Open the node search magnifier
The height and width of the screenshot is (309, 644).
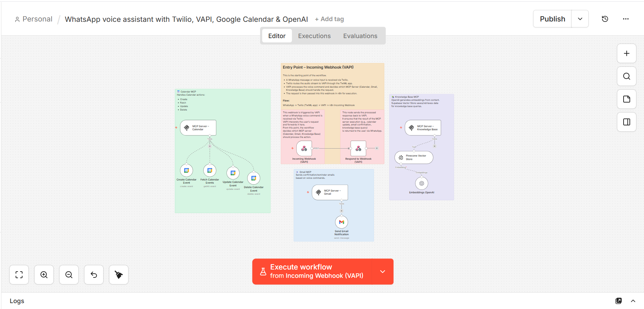(626, 76)
